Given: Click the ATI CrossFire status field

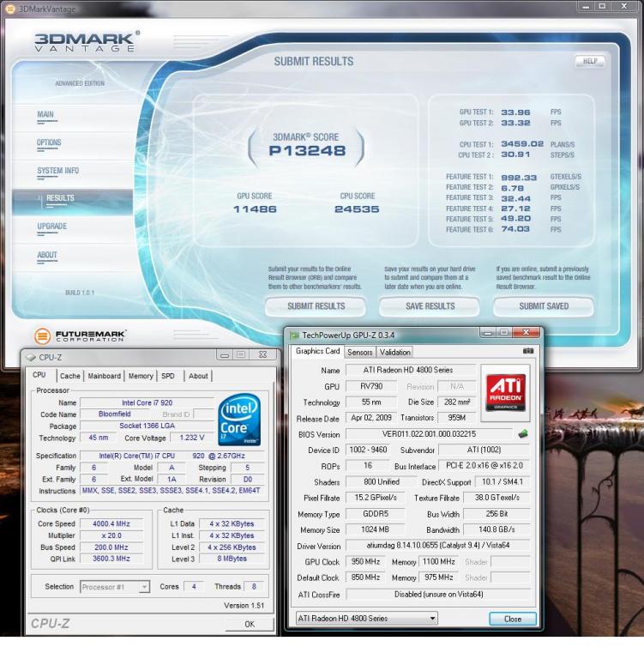Looking at the screenshot, I should [438, 595].
